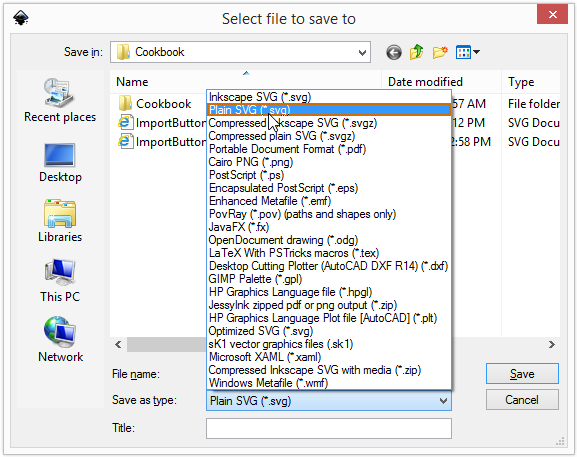The width and height of the screenshot is (577, 457).
Task: Sort files by Name column header
Action: click(x=246, y=82)
